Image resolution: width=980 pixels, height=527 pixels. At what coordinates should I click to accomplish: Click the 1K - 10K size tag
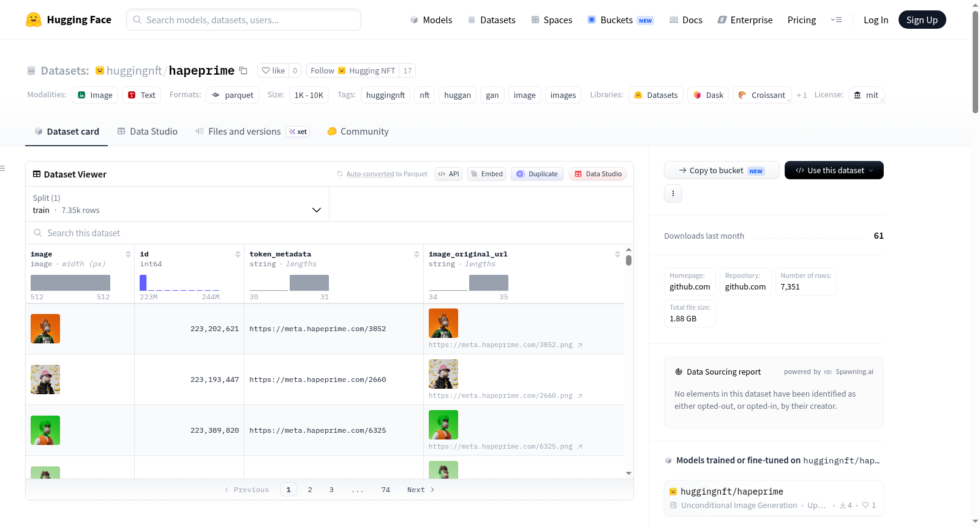tap(309, 95)
